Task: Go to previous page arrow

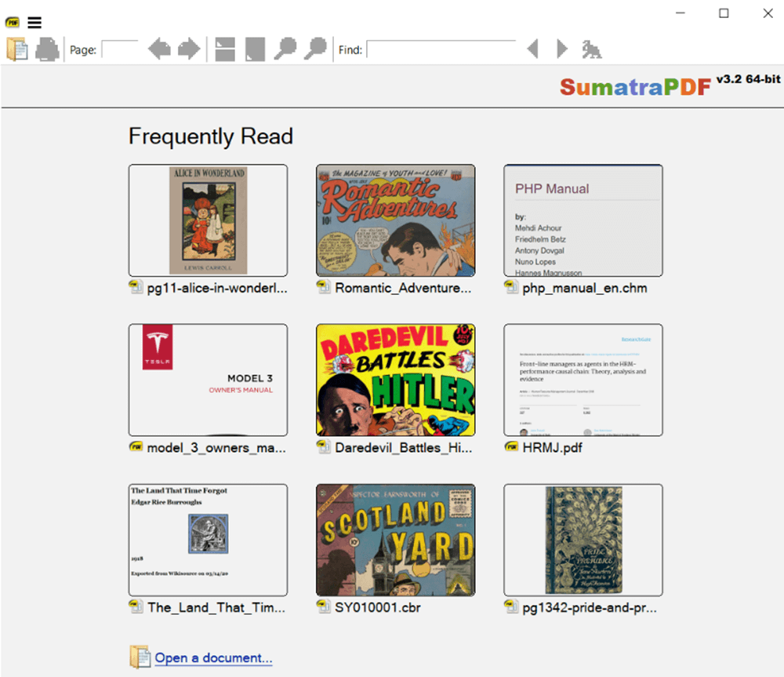Action: [x=160, y=49]
